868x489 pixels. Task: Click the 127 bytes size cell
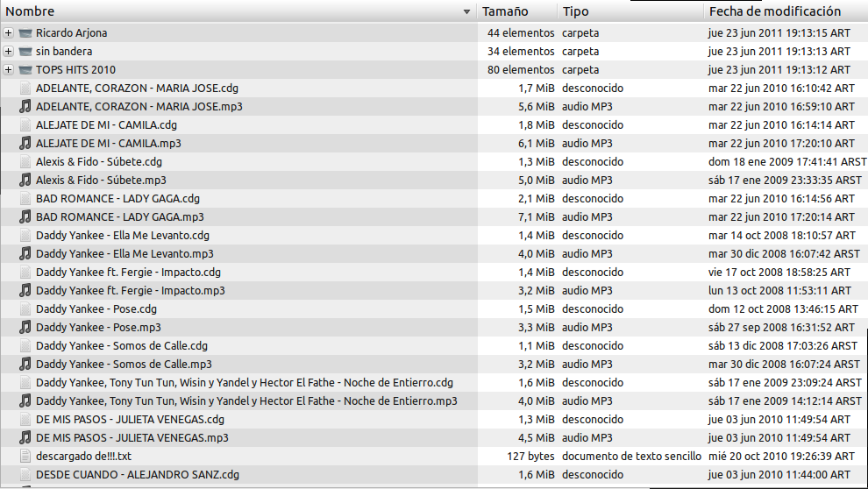(530, 456)
